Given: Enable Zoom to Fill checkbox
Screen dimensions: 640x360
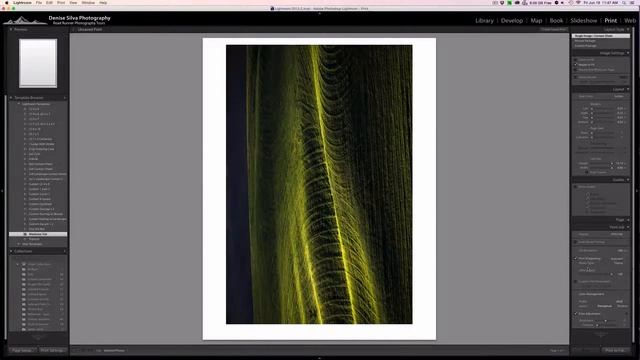Looking at the screenshot, I should [x=576, y=60].
